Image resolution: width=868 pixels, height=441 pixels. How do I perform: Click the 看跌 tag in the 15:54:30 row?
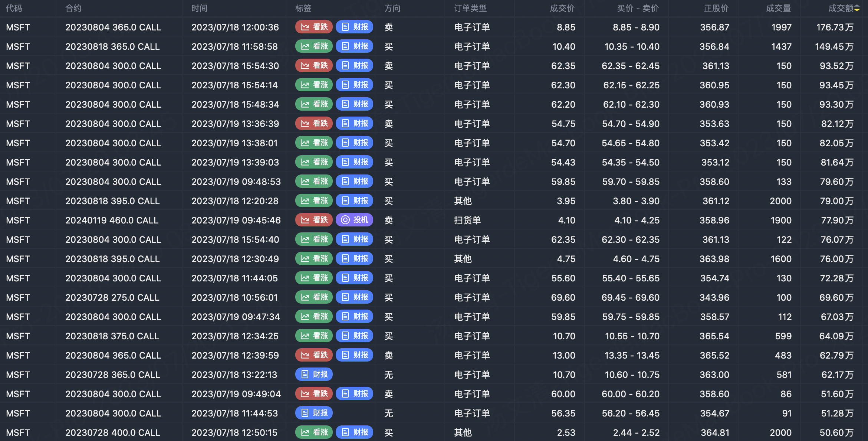point(314,65)
